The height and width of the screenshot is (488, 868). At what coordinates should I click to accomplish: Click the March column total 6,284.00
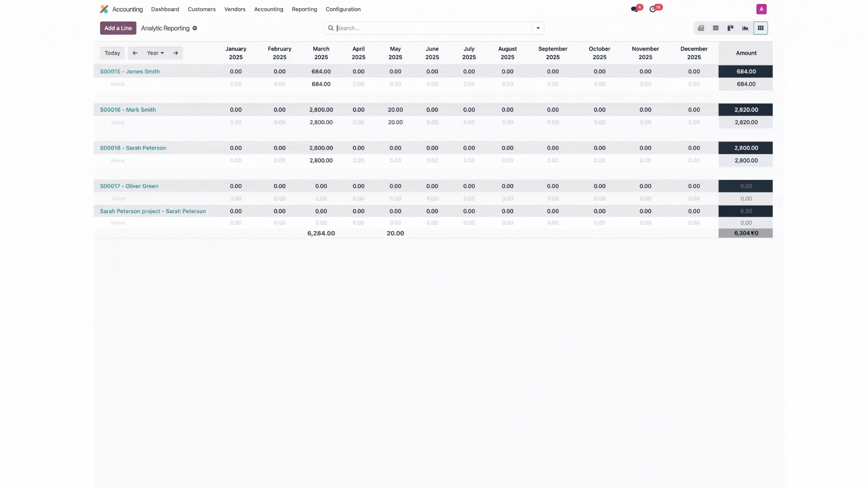pos(321,233)
